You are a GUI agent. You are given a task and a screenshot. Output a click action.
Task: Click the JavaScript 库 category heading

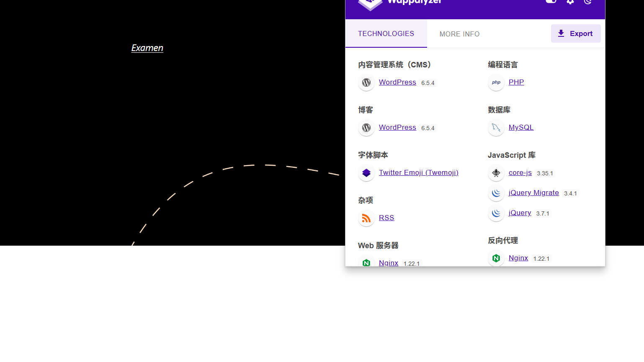point(512,155)
